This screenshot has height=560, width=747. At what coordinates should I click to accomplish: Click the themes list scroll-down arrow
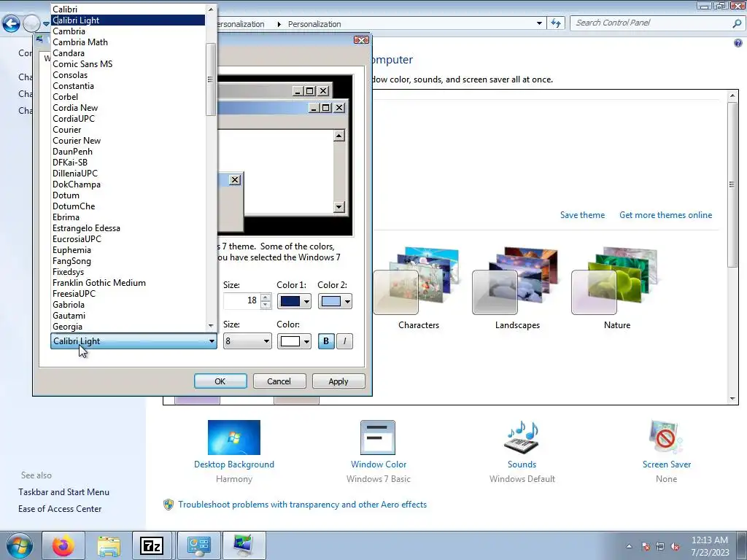point(732,399)
